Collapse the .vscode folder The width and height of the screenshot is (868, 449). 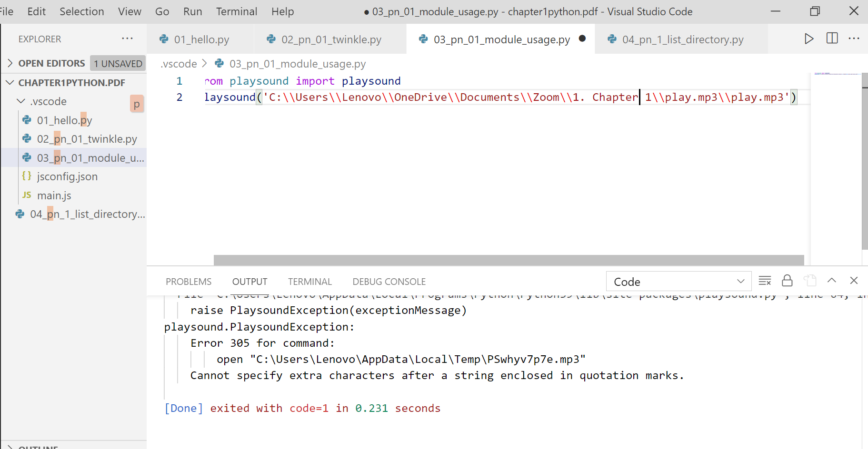(21, 101)
